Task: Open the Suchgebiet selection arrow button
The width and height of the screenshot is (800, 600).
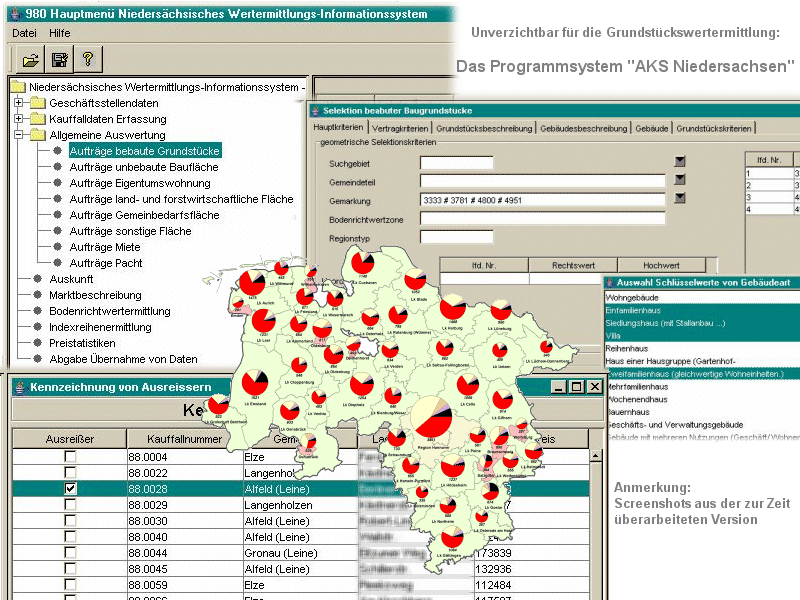Action: pyautogui.click(x=680, y=162)
